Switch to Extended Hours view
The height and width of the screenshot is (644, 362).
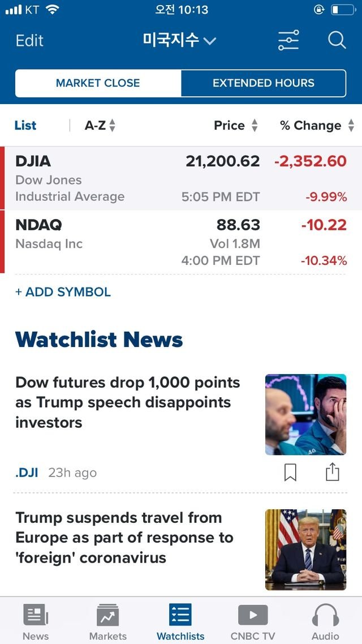pyautogui.click(x=264, y=83)
